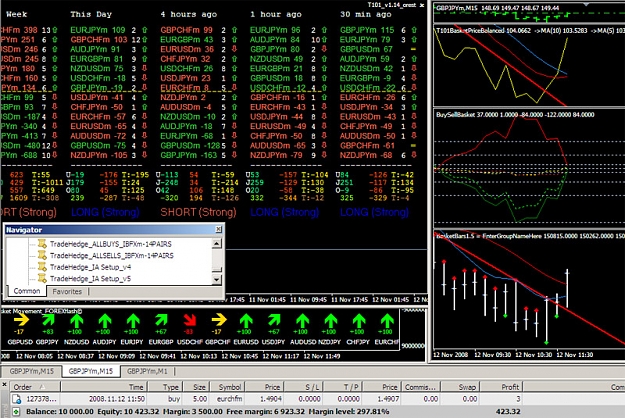
Task: Sort orders by Time column header
Action: click(x=104, y=387)
